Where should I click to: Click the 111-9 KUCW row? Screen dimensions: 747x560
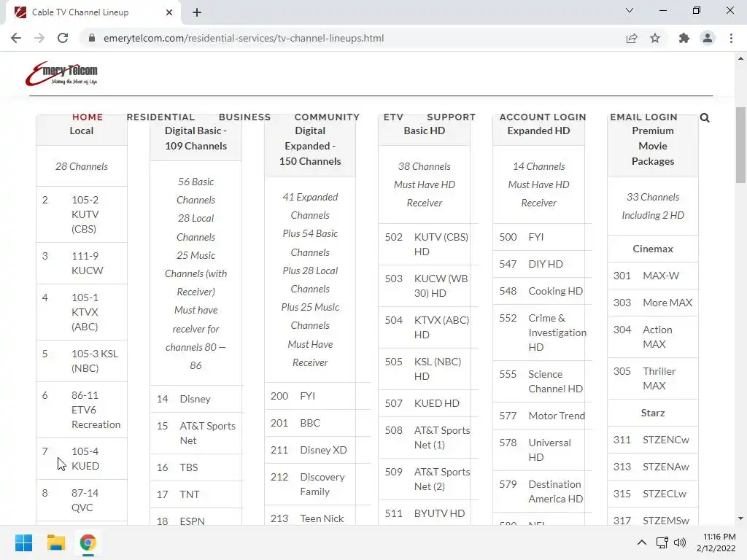pyautogui.click(x=82, y=263)
